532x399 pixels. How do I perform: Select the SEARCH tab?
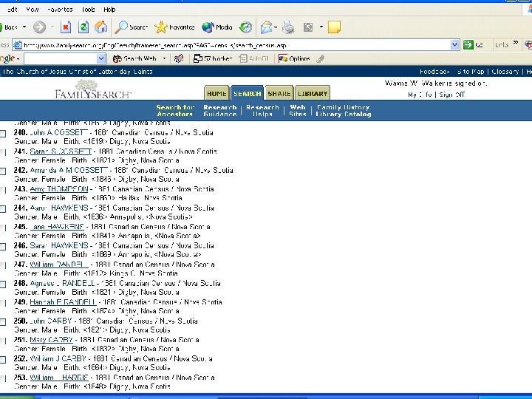pyautogui.click(x=247, y=93)
